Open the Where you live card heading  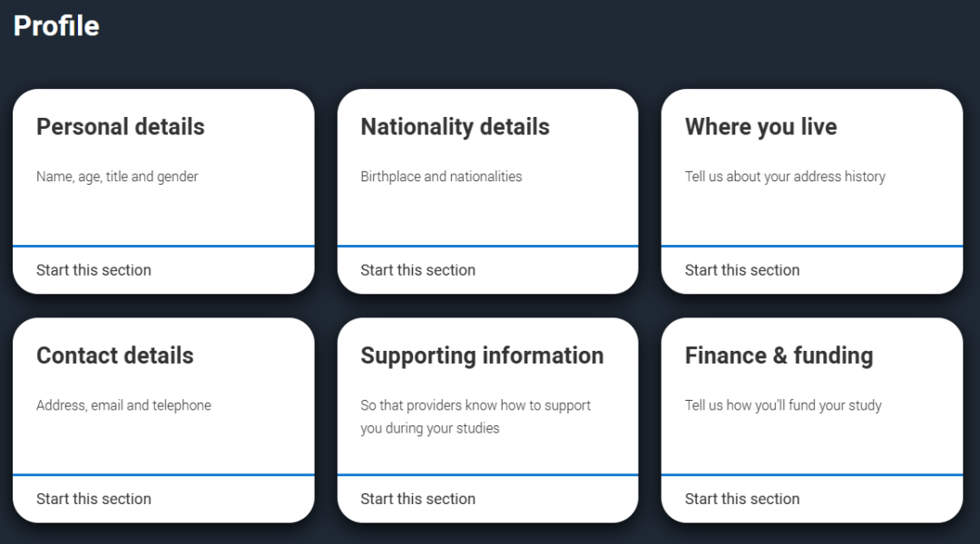(760, 127)
